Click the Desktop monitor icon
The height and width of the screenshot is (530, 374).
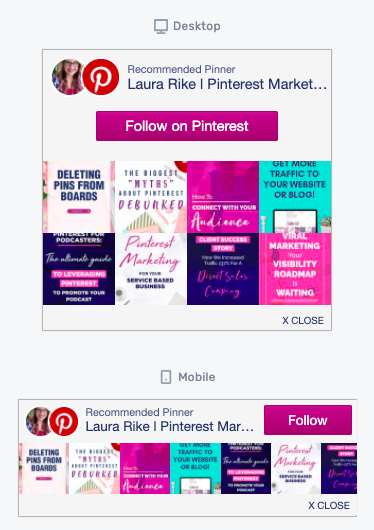161,26
